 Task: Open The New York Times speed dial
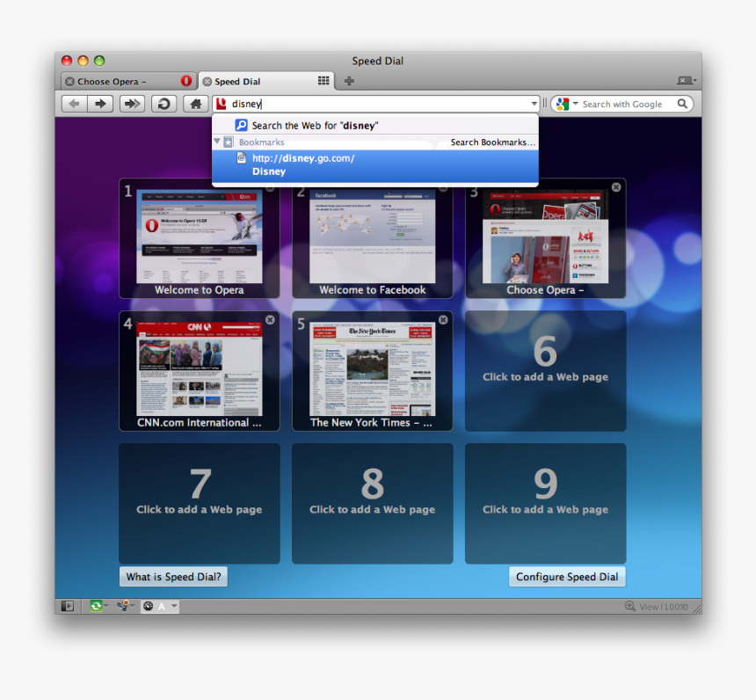[372, 371]
